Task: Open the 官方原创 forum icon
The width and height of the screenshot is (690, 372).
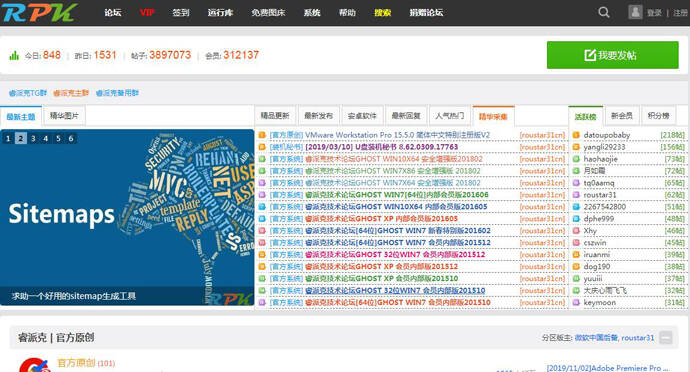Action: pos(34,365)
